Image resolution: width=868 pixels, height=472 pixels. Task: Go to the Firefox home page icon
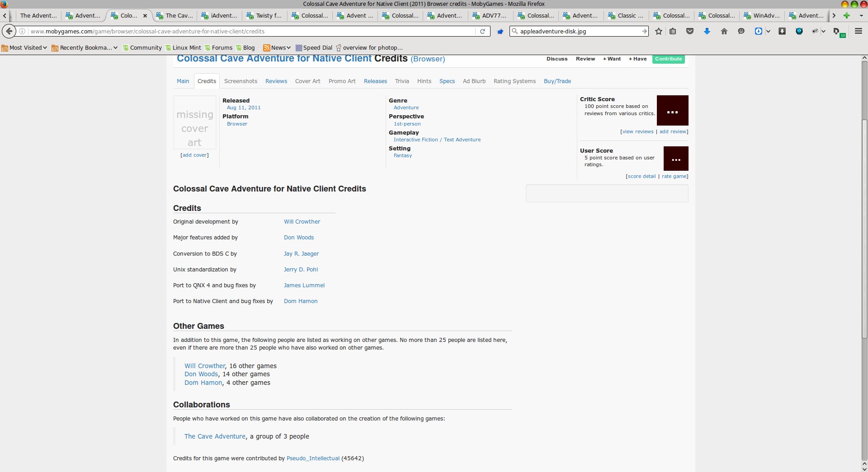coord(724,31)
